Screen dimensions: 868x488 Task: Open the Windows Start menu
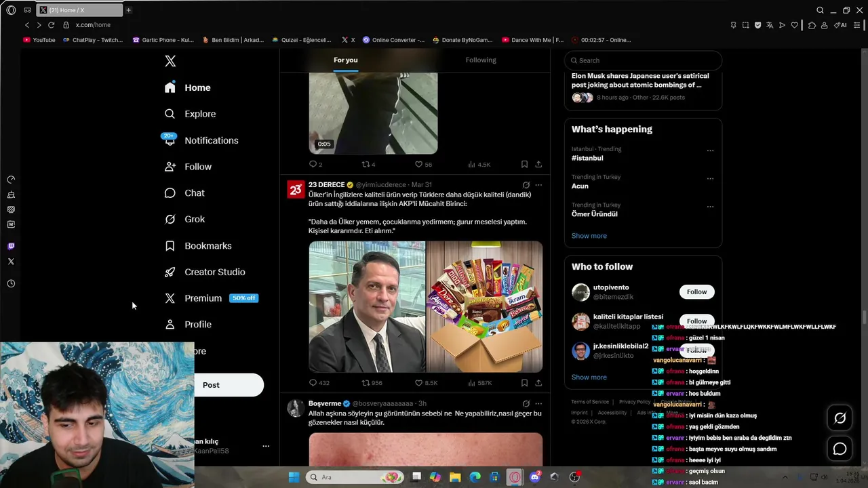click(294, 477)
